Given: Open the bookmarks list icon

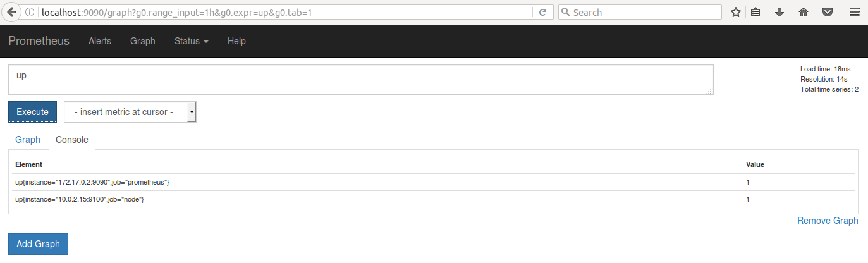Looking at the screenshot, I should click(755, 12).
